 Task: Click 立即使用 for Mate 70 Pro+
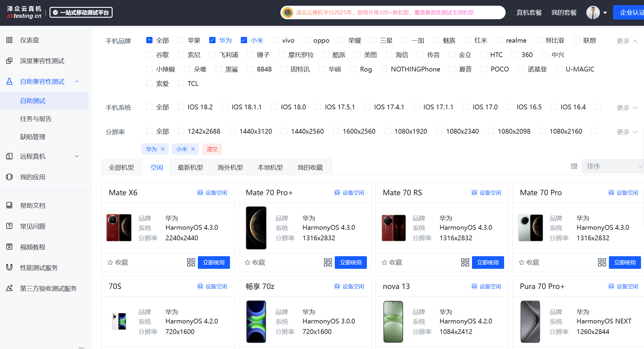tap(351, 263)
